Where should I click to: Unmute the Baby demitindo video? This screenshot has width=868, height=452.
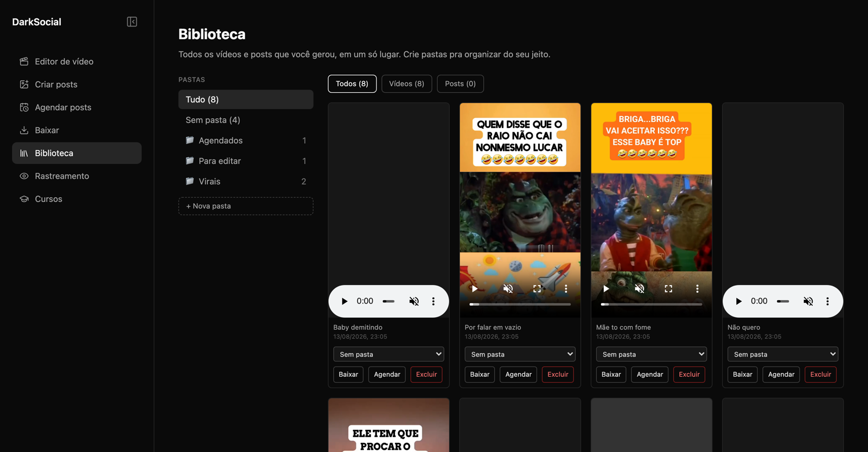tap(414, 301)
